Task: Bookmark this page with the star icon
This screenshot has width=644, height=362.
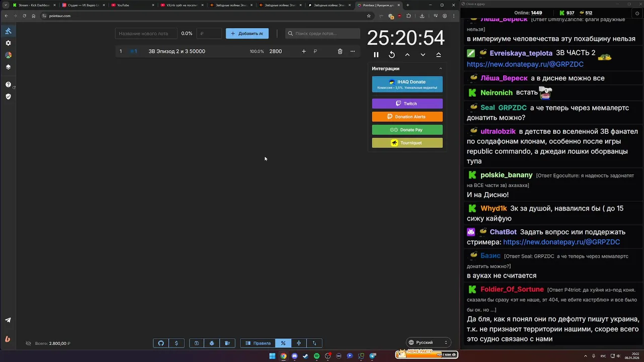Action: (x=369, y=16)
